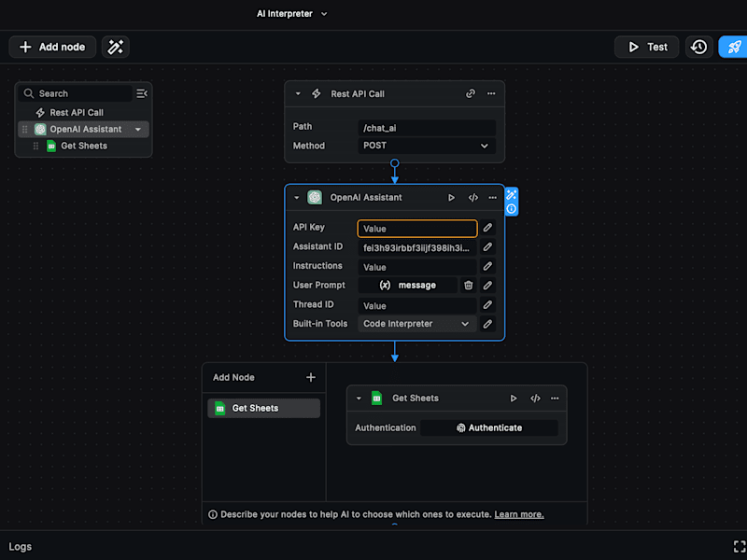Run the OpenAI Assistant node
Image resolution: width=747 pixels, height=560 pixels.
pyautogui.click(x=451, y=198)
